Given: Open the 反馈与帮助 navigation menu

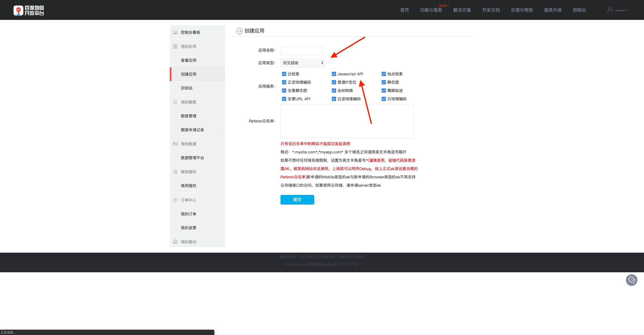Looking at the screenshot, I should (x=522, y=10).
